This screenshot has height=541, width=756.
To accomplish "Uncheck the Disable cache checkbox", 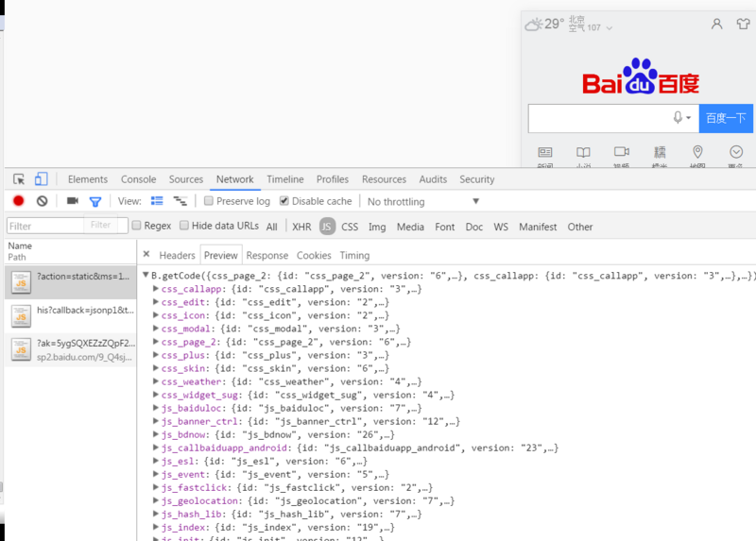I will click(284, 201).
